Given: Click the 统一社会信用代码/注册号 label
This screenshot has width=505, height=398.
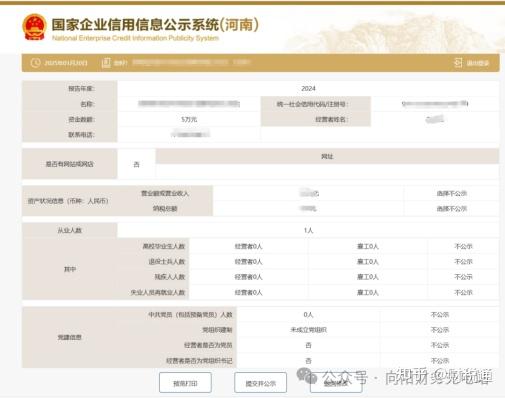Looking at the screenshot, I should [x=313, y=104].
